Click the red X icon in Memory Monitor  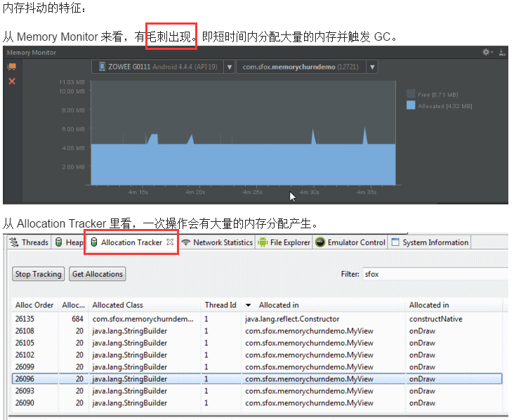(x=11, y=81)
